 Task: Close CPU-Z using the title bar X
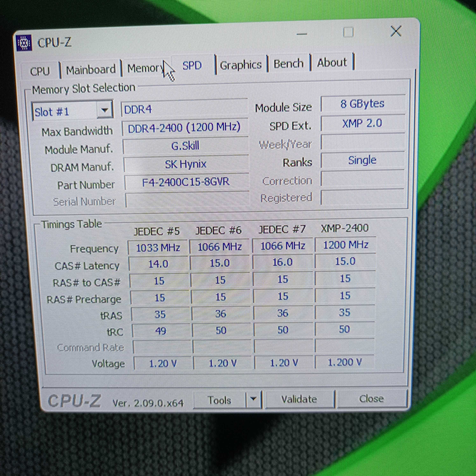coord(396,31)
